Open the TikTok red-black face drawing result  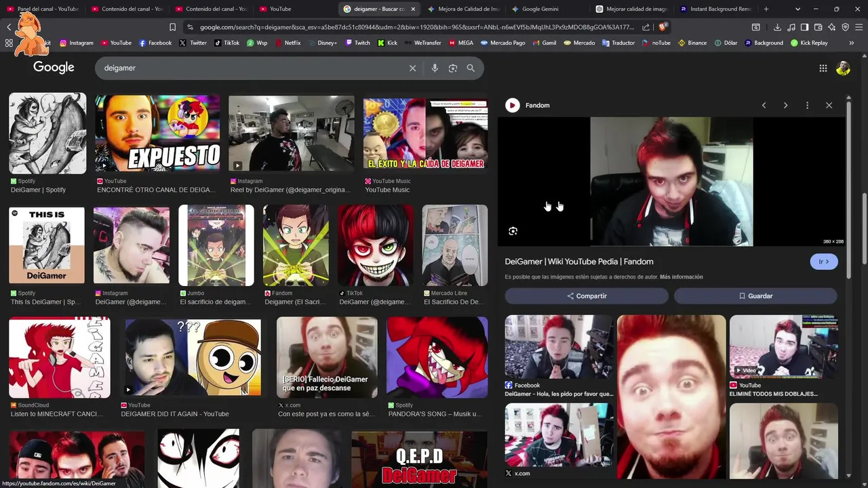[x=376, y=245]
